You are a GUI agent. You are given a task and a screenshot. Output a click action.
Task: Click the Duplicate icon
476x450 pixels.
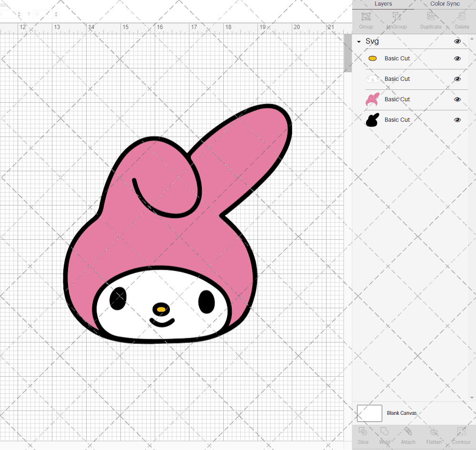(430, 16)
